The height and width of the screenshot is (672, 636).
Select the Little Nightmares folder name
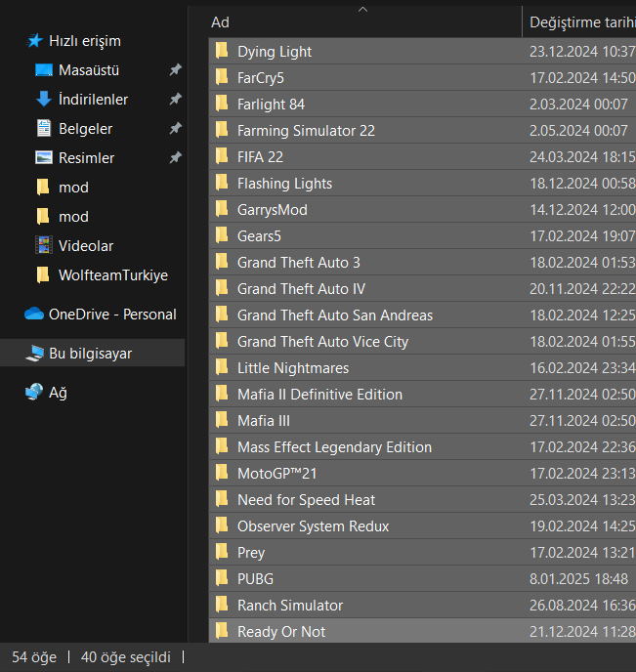(293, 367)
